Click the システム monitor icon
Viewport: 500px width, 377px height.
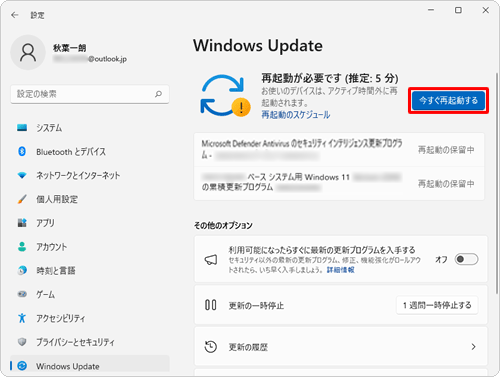point(22,128)
